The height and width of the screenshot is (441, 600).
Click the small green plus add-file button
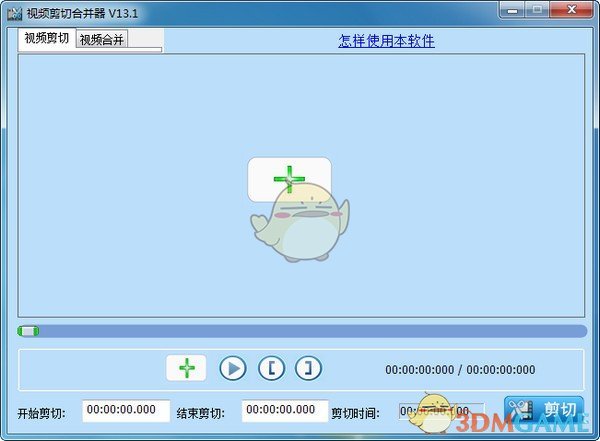coord(186,368)
